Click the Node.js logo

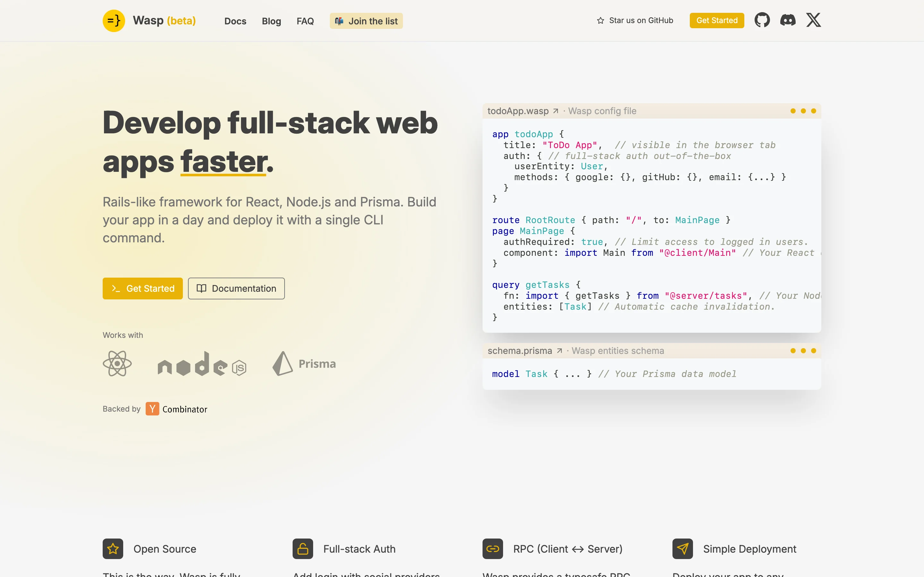point(201,364)
